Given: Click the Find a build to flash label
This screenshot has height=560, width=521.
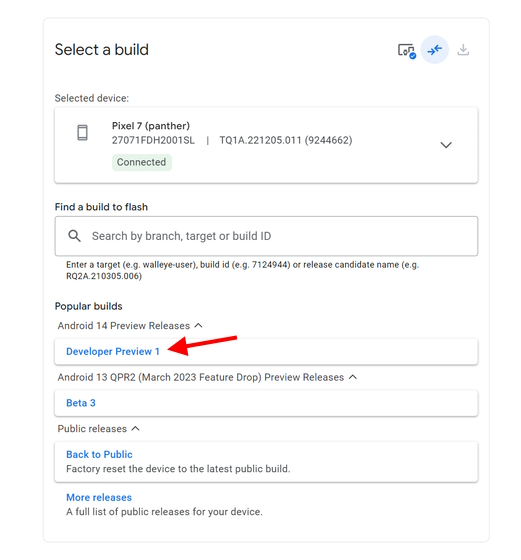Looking at the screenshot, I should coord(101,207).
